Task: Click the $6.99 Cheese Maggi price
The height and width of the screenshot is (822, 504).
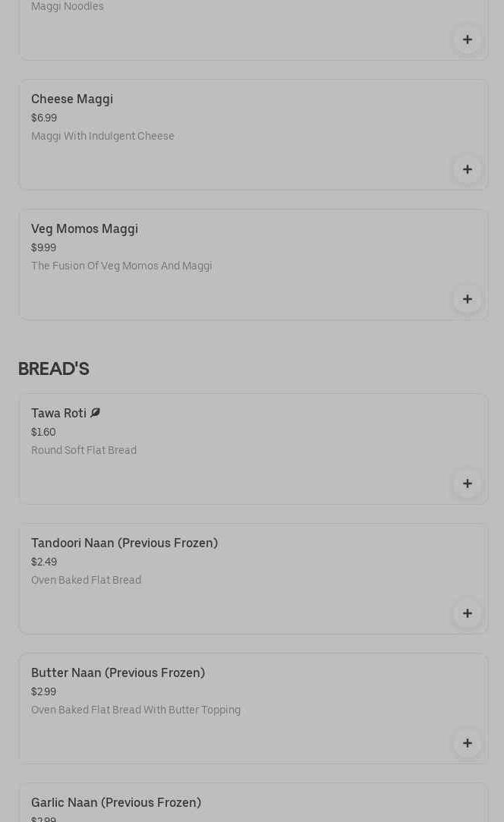Action: click(x=44, y=118)
